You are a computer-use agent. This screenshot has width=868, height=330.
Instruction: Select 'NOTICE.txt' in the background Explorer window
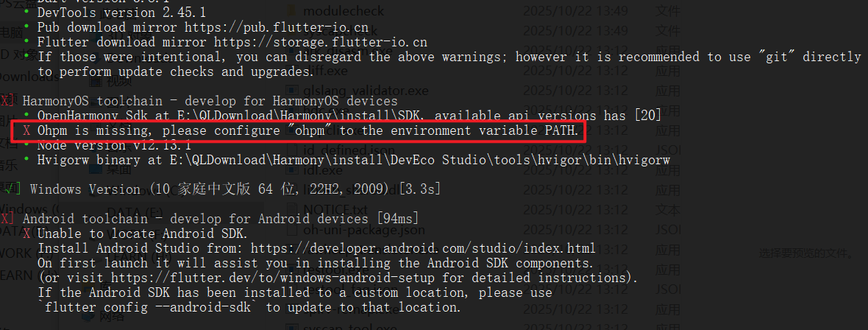[x=335, y=210]
